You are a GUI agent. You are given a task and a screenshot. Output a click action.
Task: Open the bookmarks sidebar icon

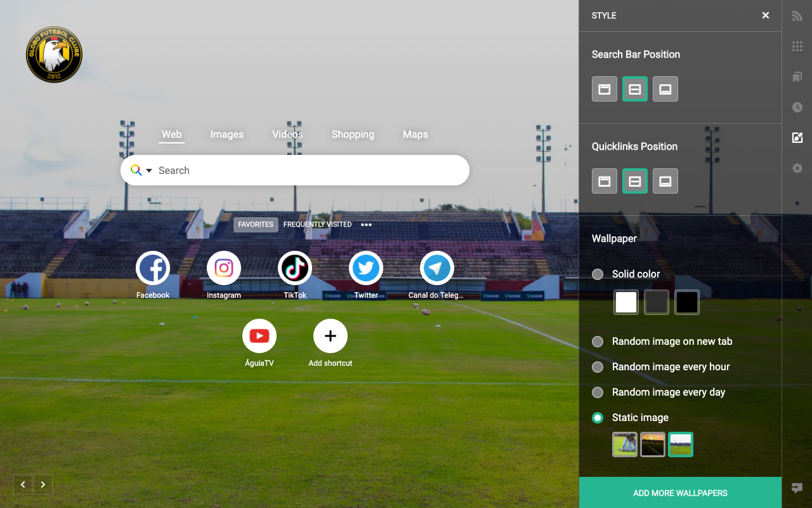tap(797, 77)
